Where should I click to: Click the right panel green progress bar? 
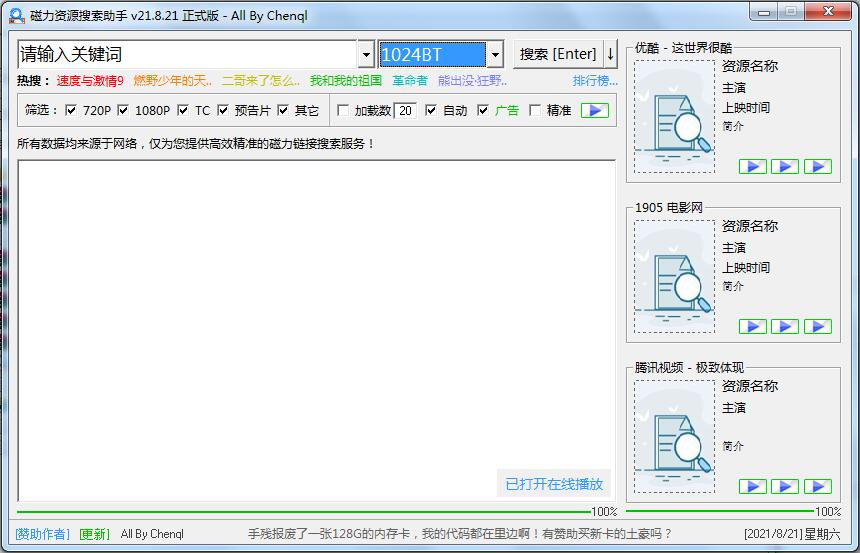pyautogui.click(x=720, y=511)
